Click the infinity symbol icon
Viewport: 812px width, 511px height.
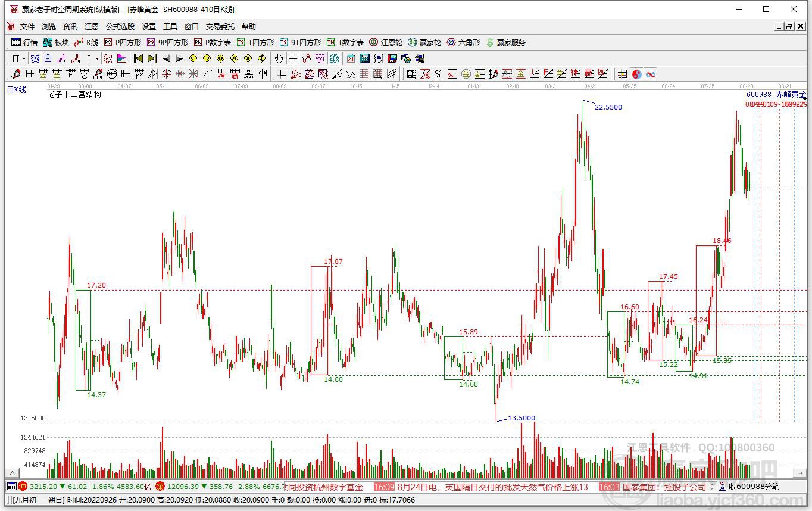click(651, 74)
